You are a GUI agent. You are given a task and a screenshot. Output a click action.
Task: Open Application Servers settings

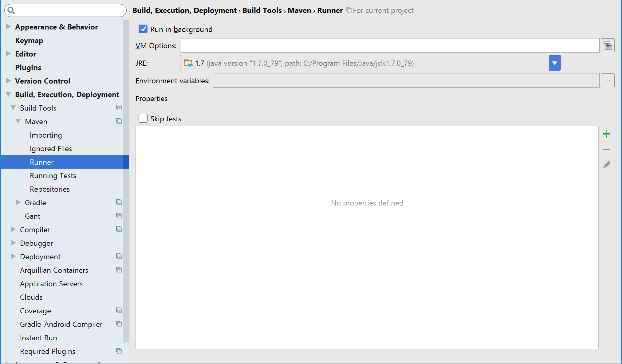click(x=51, y=284)
